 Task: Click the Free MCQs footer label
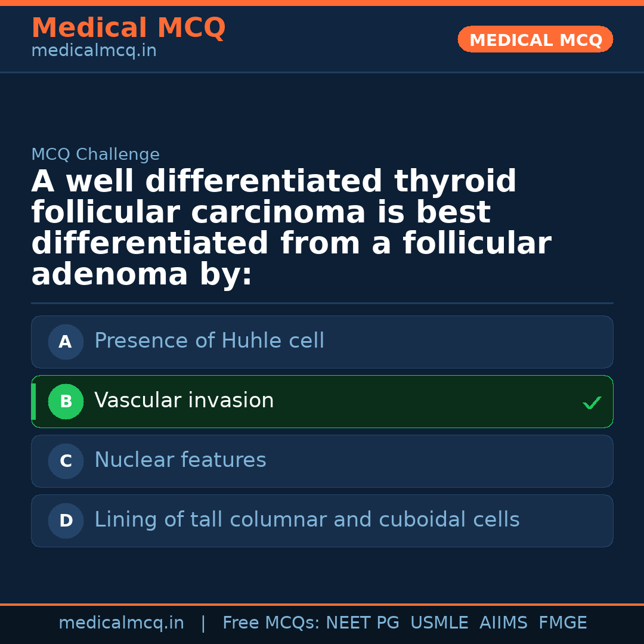(271, 623)
